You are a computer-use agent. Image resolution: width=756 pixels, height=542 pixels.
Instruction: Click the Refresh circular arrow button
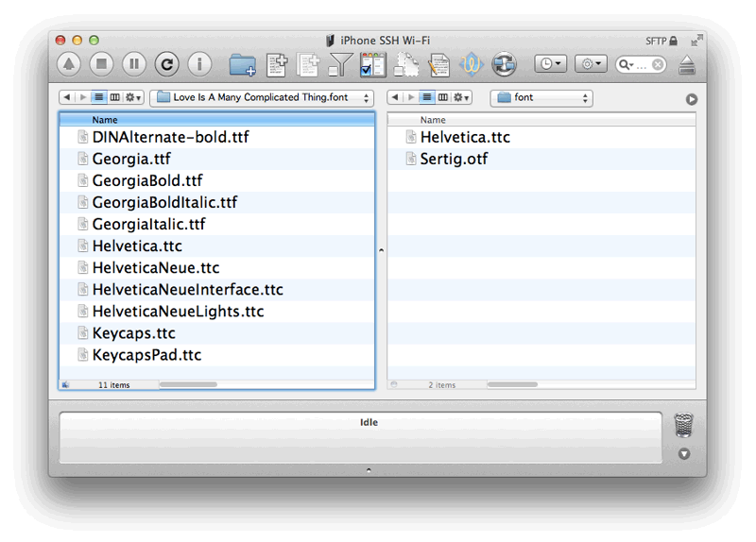[x=166, y=64]
